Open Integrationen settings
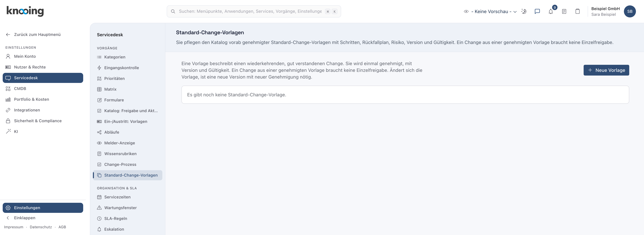This screenshot has height=235, width=644. (x=43, y=110)
